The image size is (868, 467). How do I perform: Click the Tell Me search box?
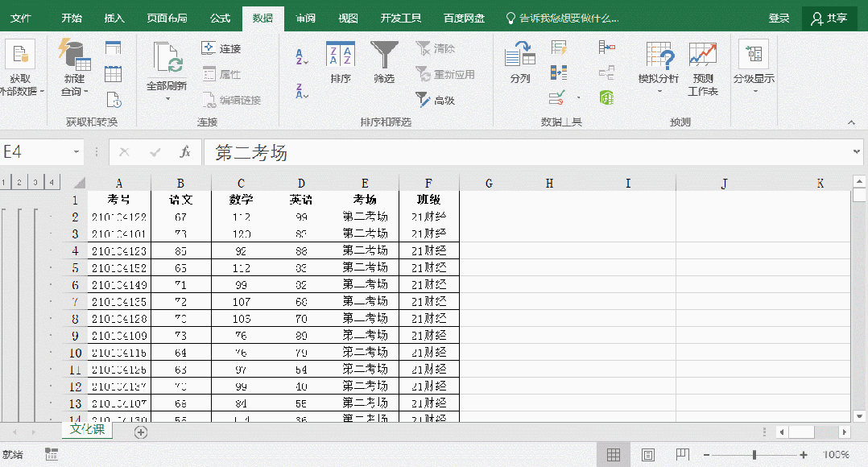[562, 19]
